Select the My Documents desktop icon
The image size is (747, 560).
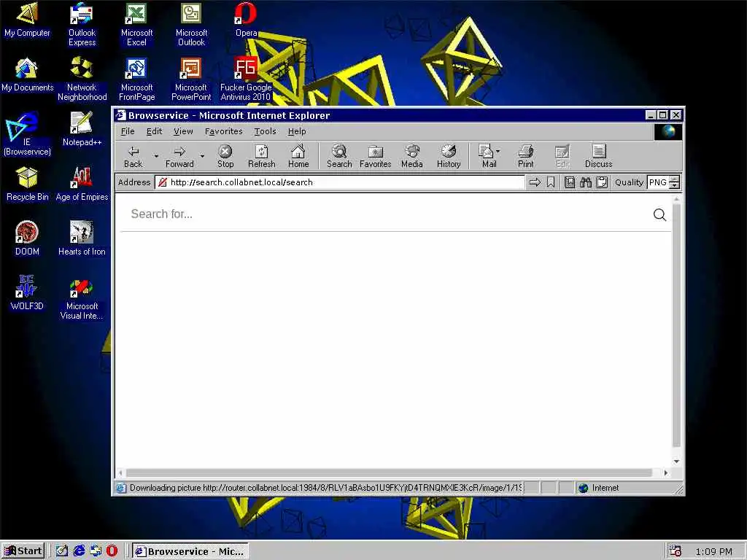pos(27,74)
